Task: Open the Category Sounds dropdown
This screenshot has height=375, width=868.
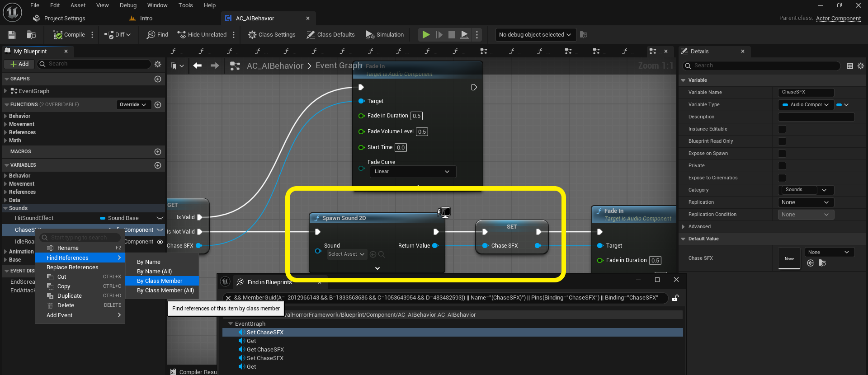Action: coord(824,190)
